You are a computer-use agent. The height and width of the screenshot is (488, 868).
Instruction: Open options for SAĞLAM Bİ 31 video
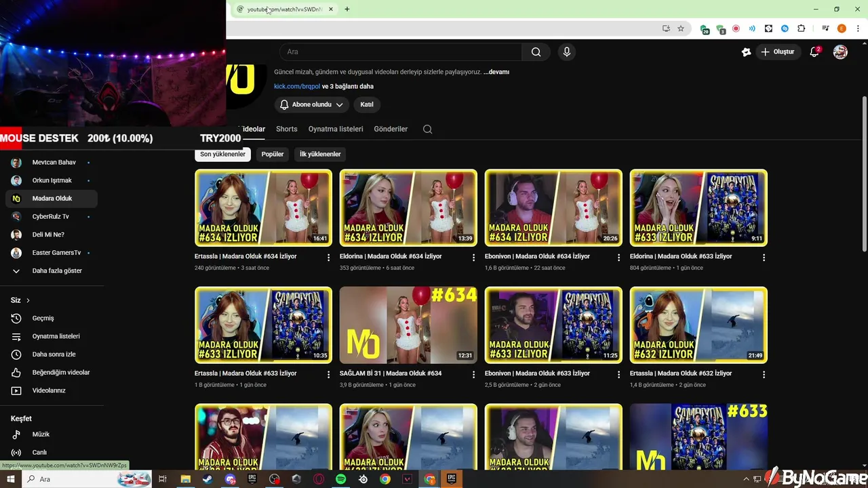(x=474, y=374)
